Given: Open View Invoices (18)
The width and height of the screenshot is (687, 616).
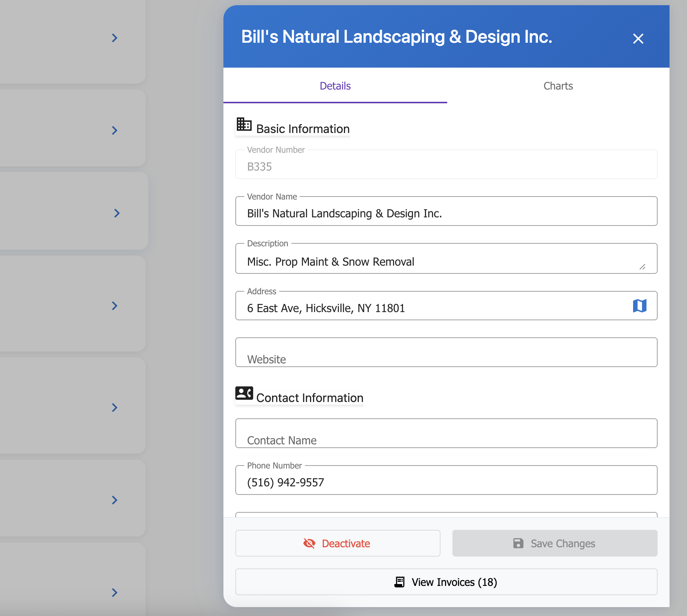Looking at the screenshot, I should tap(446, 582).
